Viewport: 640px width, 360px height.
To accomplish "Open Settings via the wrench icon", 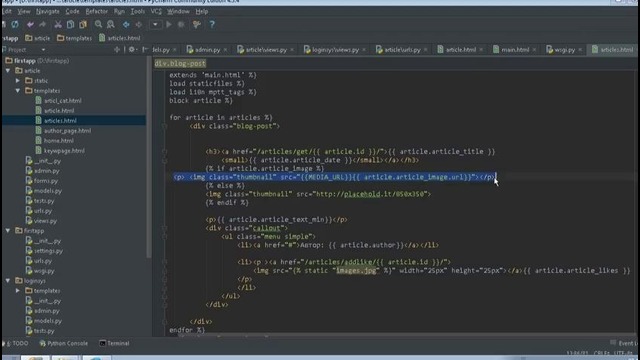I will pyautogui.click(x=197, y=24).
